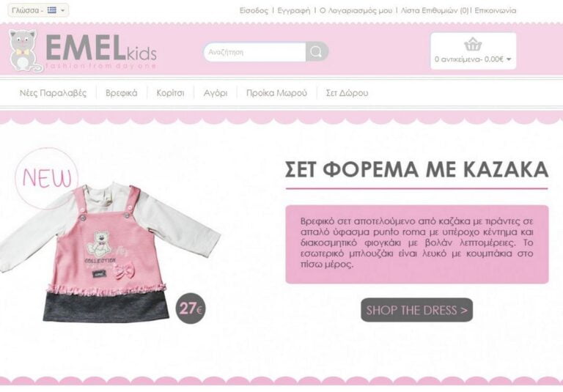Select the Κορίτσι category

pyautogui.click(x=170, y=93)
